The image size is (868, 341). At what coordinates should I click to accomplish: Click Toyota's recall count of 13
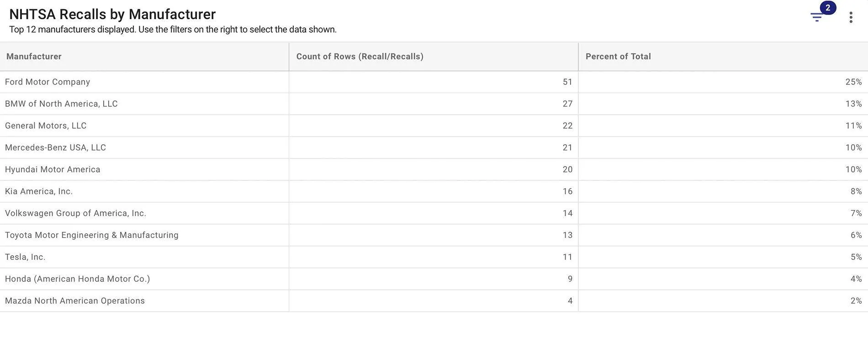(x=567, y=235)
